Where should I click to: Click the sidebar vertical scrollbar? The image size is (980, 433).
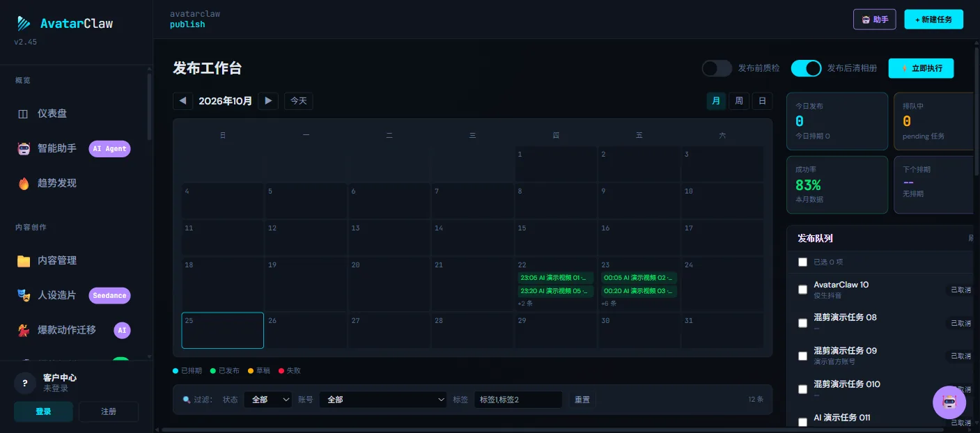point(149,107)
